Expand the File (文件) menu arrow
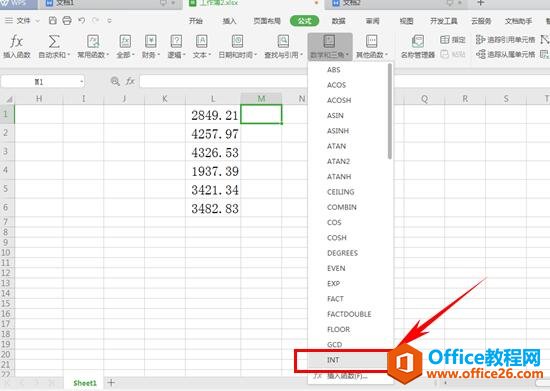This screenshot has height=391, width=550. coord(37,21)
